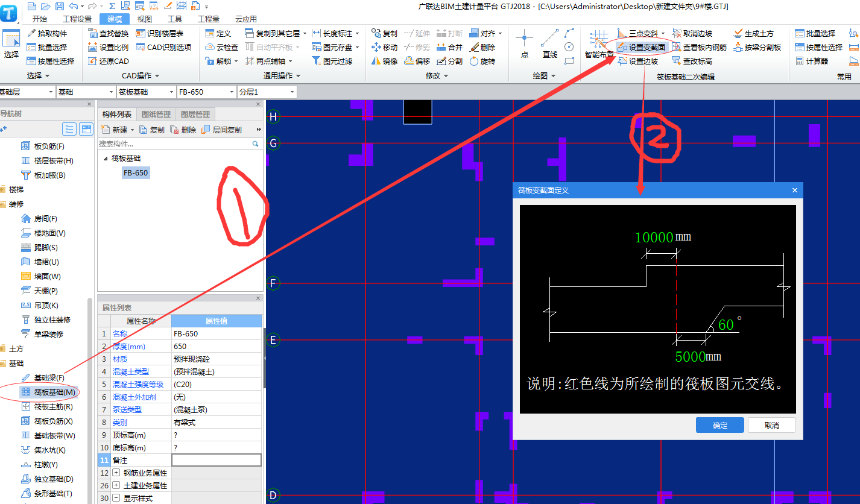
Task: Open the 定义 definition window
Action: 218,33
